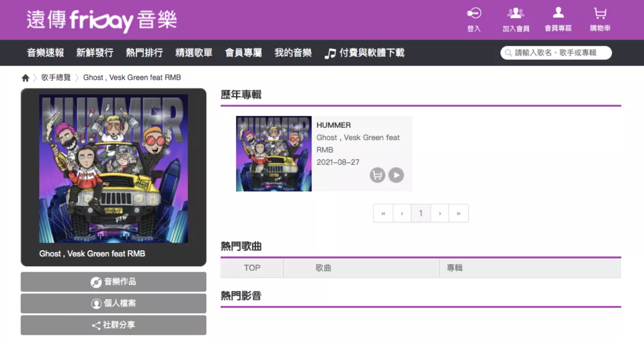
Task: Click the home icon in breadcrumb
Action: (26, 78)
